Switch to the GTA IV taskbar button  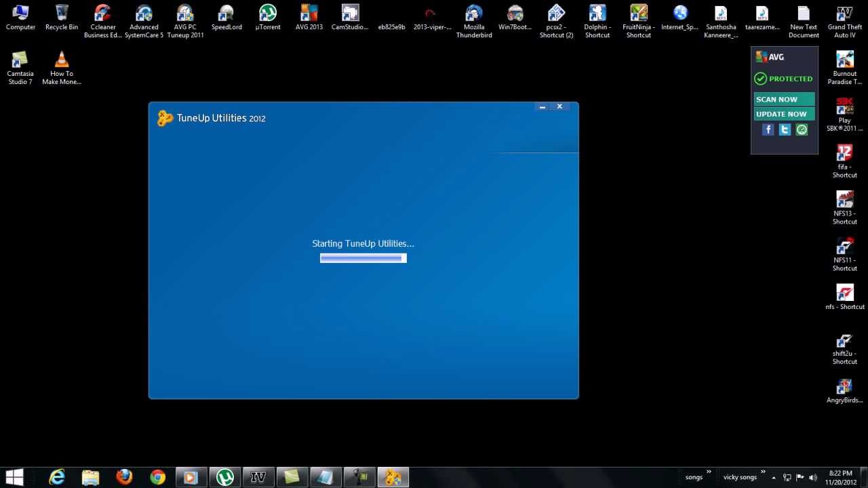click(x=258, y=477)
